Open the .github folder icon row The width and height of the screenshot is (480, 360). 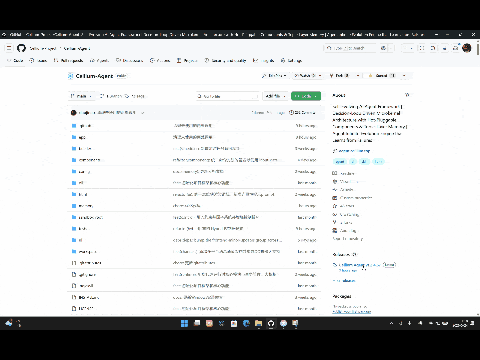[74, 126]
